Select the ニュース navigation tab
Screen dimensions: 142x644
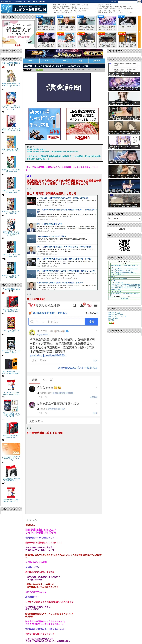pyautogui.click(x=64, y=61)
